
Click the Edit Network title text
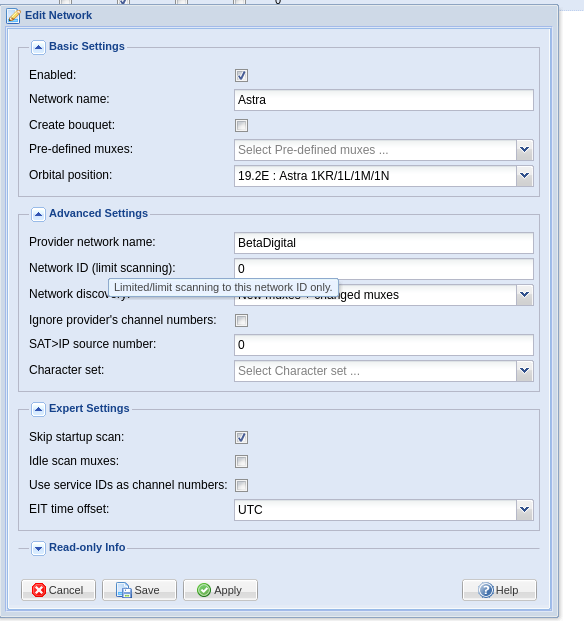point(59,15)
